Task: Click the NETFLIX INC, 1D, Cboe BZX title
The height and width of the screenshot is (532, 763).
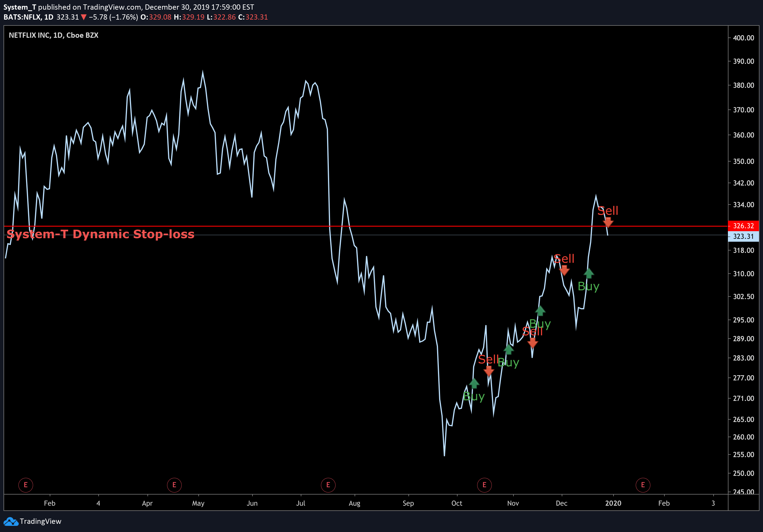Action: (x=54, y=35)
